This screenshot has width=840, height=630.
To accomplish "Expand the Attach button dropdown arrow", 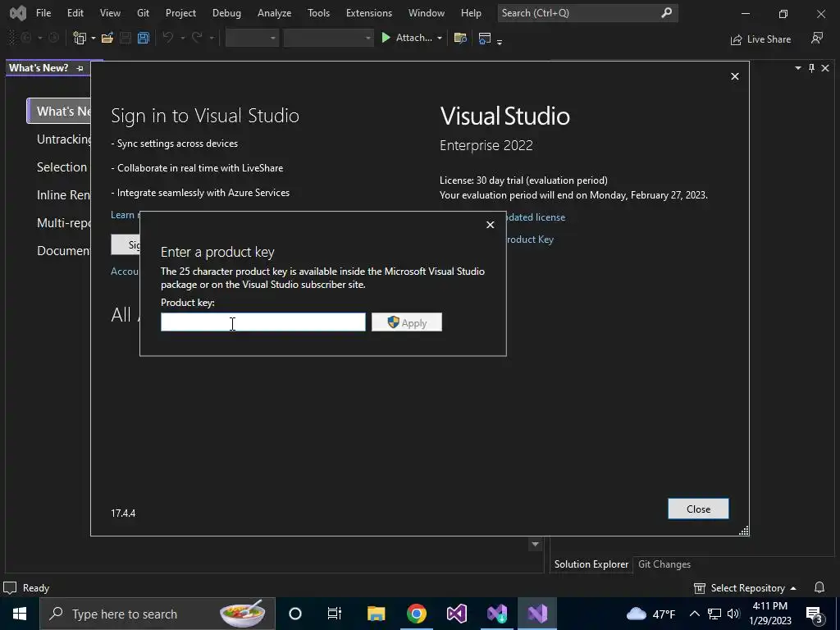I will pos(440,38).
